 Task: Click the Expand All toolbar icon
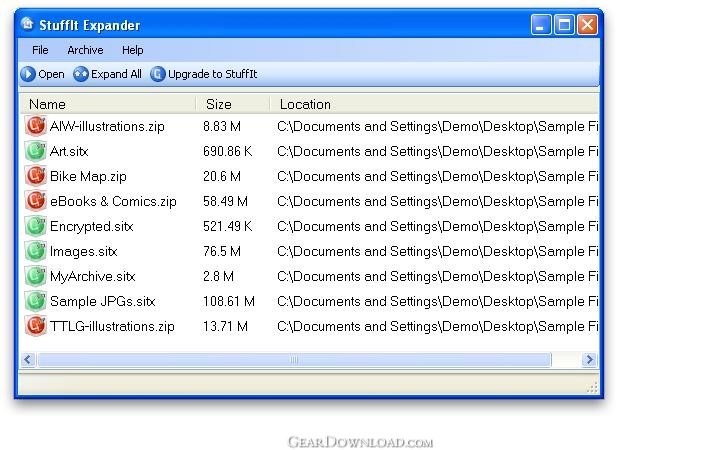click(x=81, y=74)
